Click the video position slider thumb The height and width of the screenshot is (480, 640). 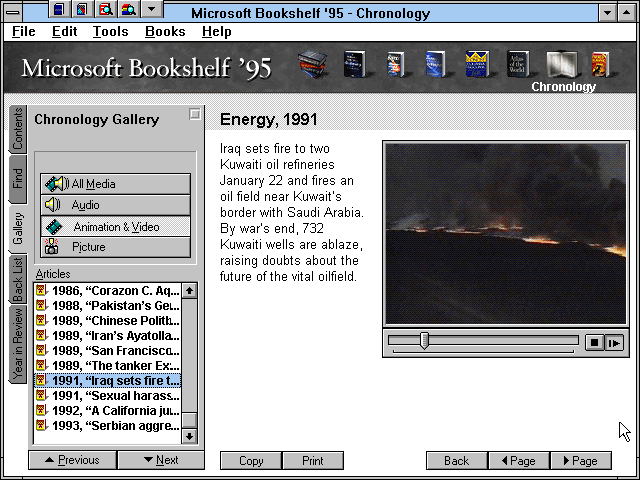coord(424,340)
